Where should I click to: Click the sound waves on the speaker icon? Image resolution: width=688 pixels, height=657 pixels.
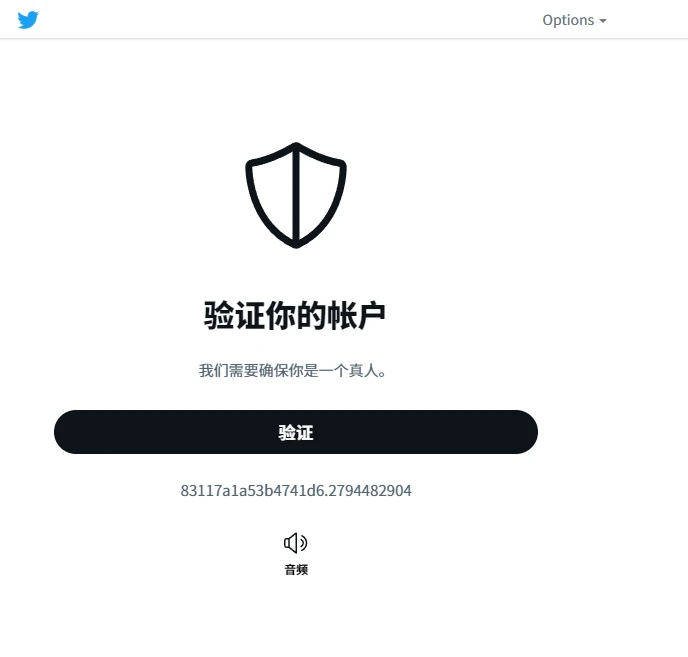304,543
